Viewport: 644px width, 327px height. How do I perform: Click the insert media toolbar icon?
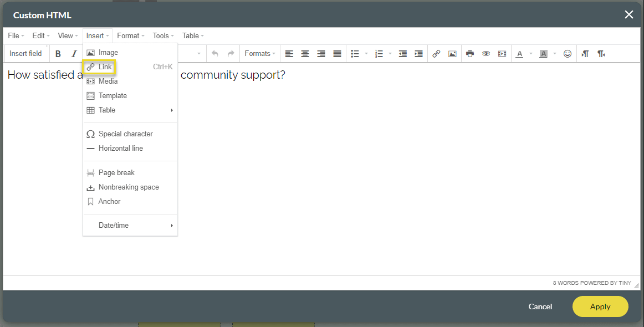click(502, 54)
